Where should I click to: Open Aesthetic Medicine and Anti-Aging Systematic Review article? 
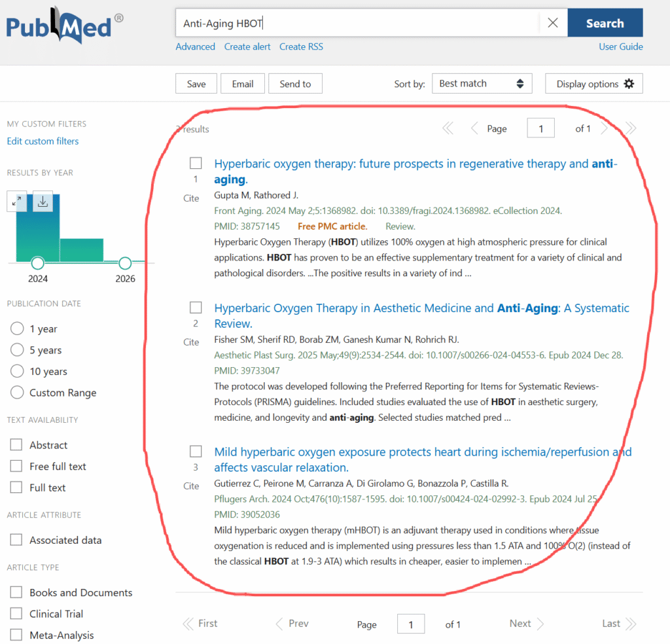(421, 315)
